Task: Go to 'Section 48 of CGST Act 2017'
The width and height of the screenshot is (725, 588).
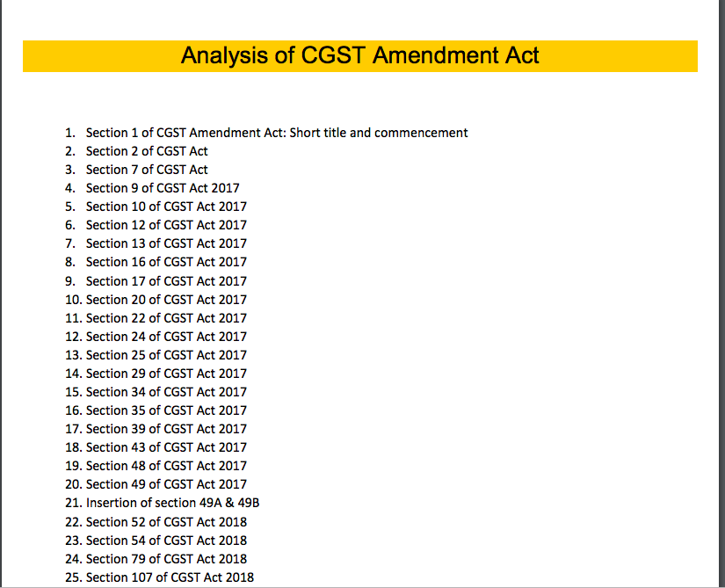Action: (166, 466)
